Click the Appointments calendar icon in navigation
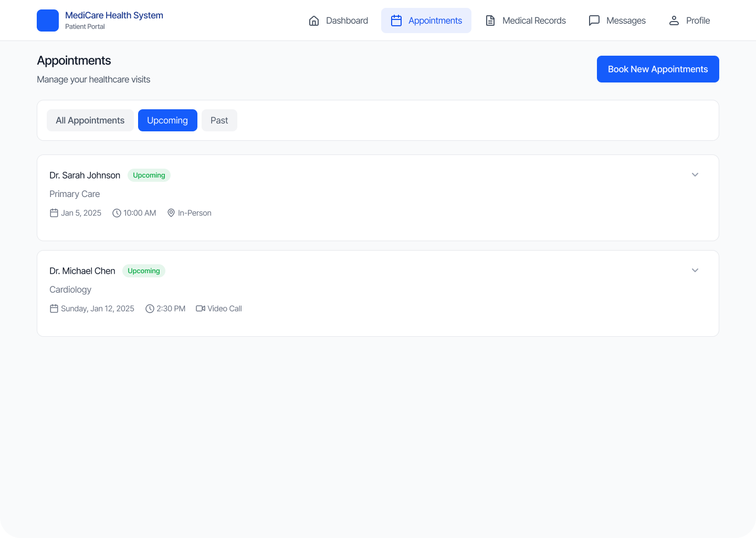Screen dimensions: 756x538 tap(396, 20)
